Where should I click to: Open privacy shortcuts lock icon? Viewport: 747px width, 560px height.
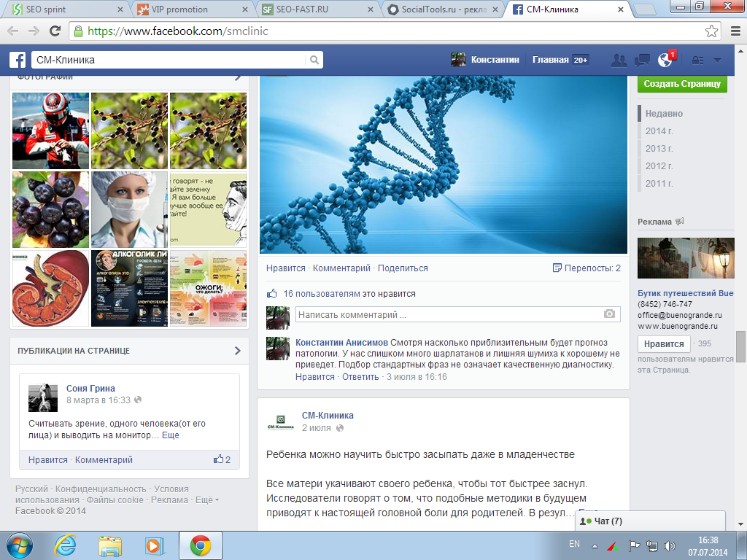pyautogui.click(x=698, y=60)
